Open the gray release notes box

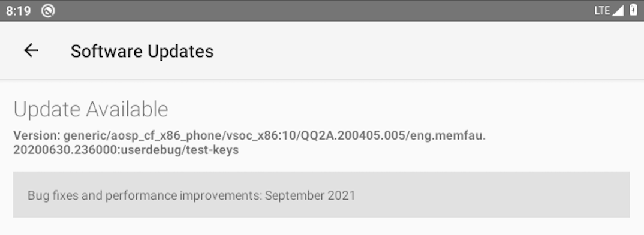(321, 195)
